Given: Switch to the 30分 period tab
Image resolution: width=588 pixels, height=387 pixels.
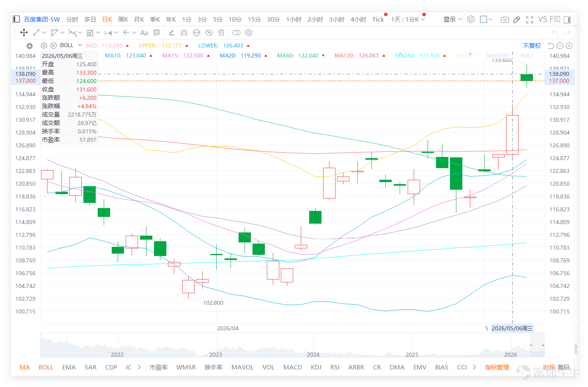Looking at the screenshot, I should [x=273, y=19].
